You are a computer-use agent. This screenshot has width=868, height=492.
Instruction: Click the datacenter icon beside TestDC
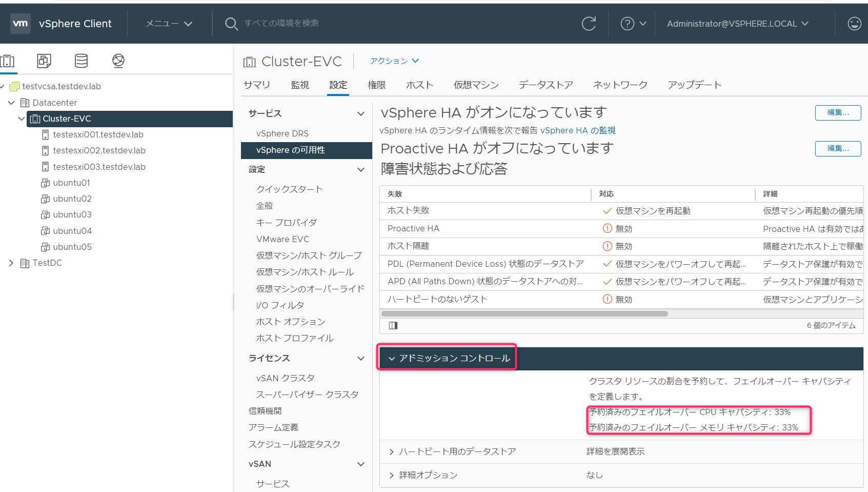tap(25, 263)
